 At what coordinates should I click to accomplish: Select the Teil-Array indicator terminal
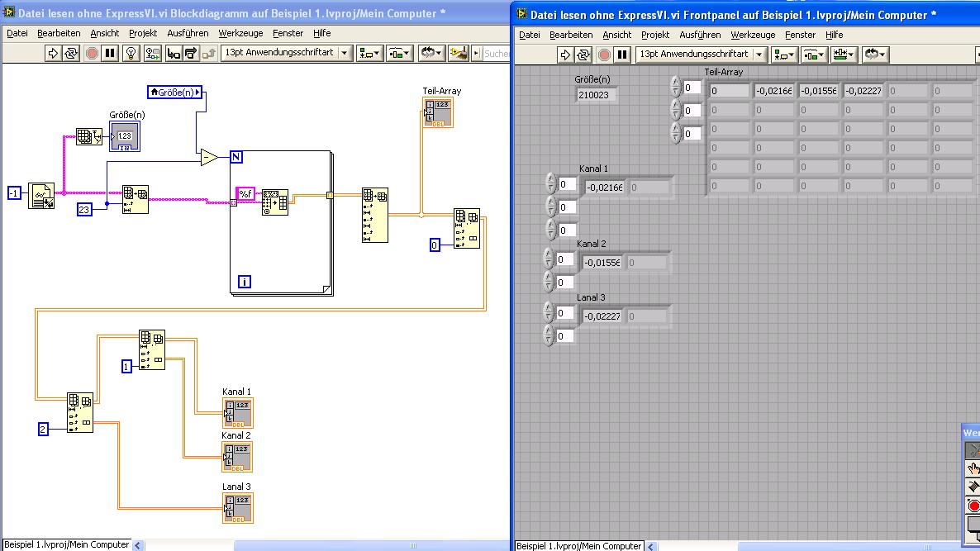[x=438, y=113]
